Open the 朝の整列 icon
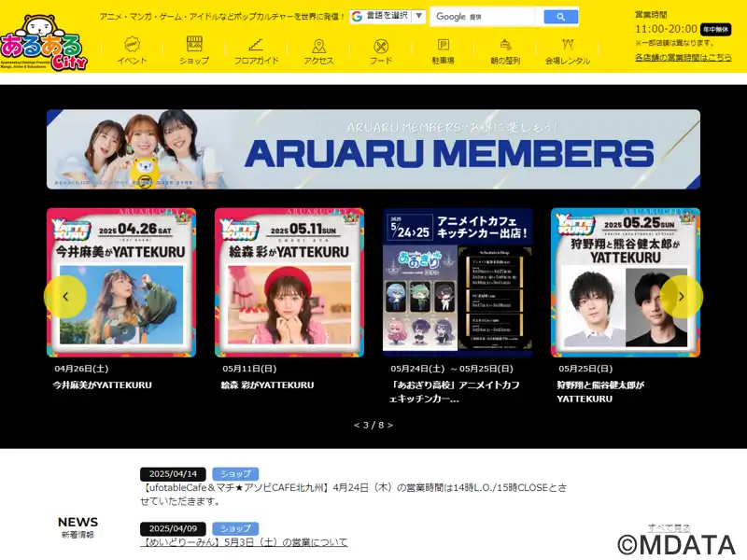This screenshot has height=560, width=747. 505,45
